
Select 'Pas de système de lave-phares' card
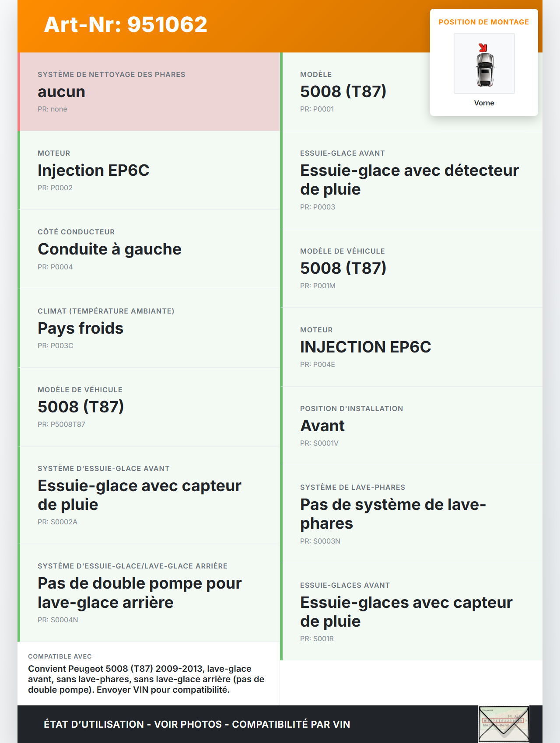click(411, 514)
